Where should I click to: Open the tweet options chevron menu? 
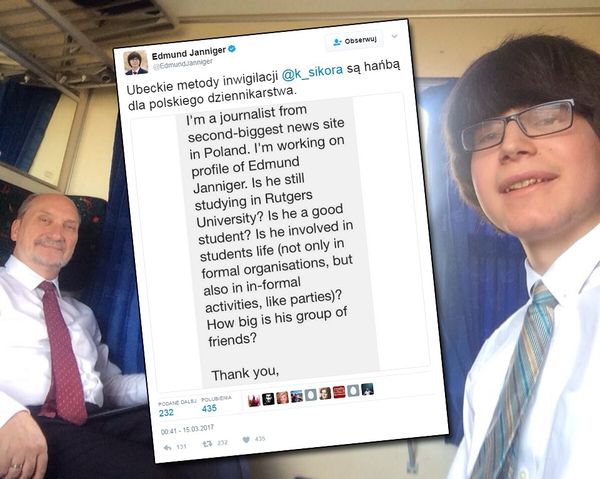[395, 36]
